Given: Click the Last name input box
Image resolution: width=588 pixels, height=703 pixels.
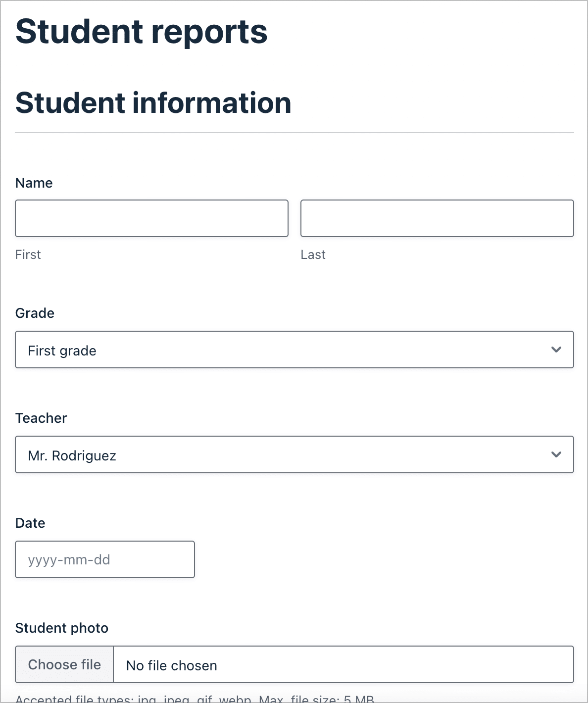Looking at the screenshot, I should pos(437,218).
